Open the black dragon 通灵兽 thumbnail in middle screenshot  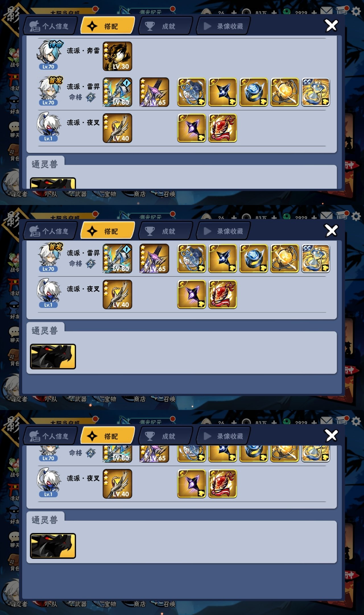pyautogui.click(x=53, y=356)
